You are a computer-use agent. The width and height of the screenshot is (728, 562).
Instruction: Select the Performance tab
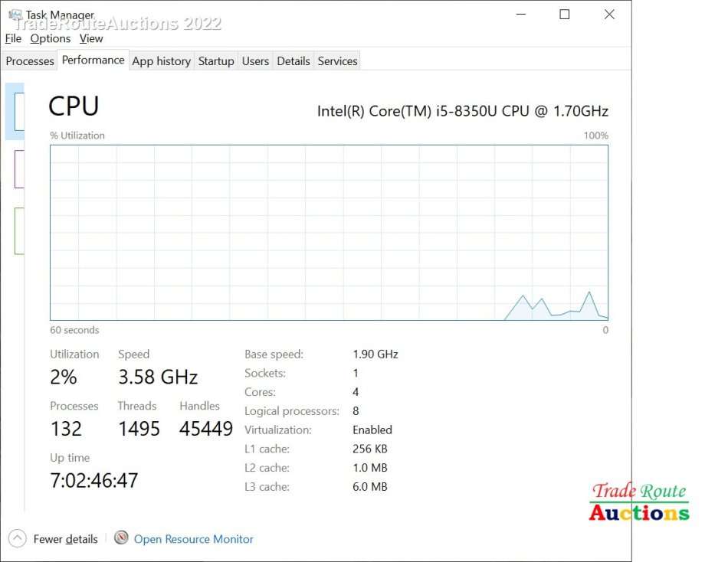[93, 60]
